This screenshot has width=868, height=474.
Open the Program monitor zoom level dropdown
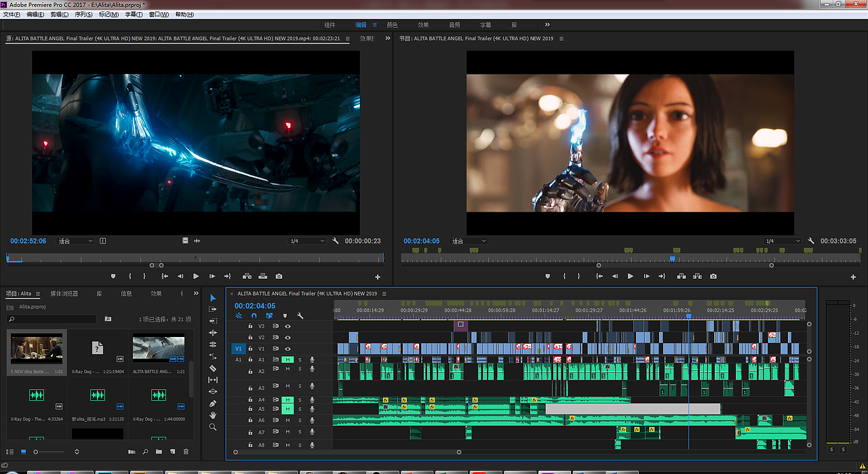tap(469, 241)
